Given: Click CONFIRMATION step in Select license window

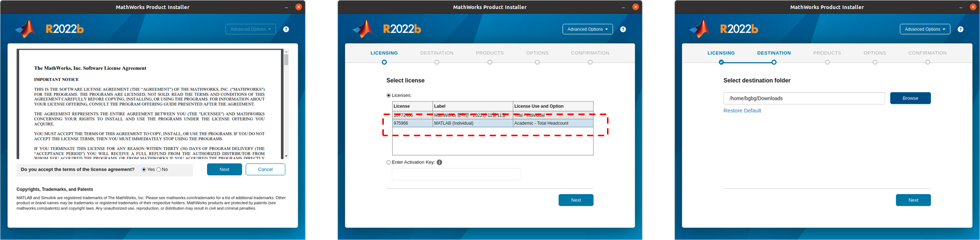Looking at the screenshot, I should click(590, 53).
